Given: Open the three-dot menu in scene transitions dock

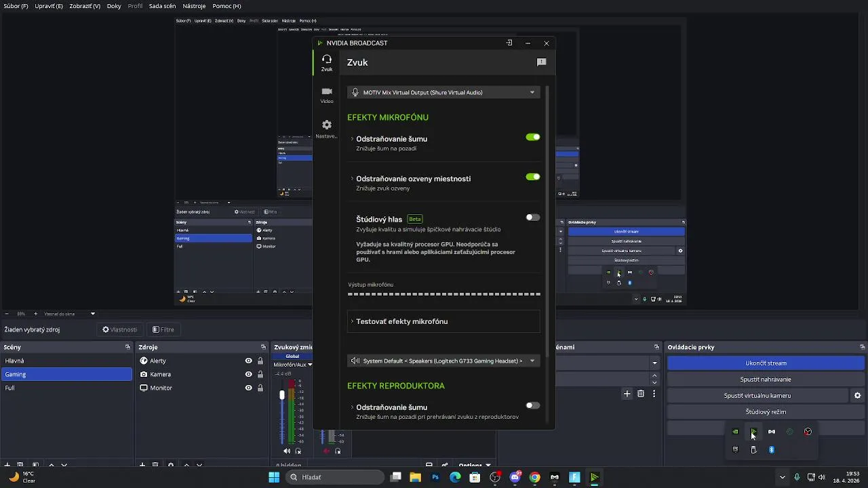Looking at the screenshot, I should click(654, 393).
